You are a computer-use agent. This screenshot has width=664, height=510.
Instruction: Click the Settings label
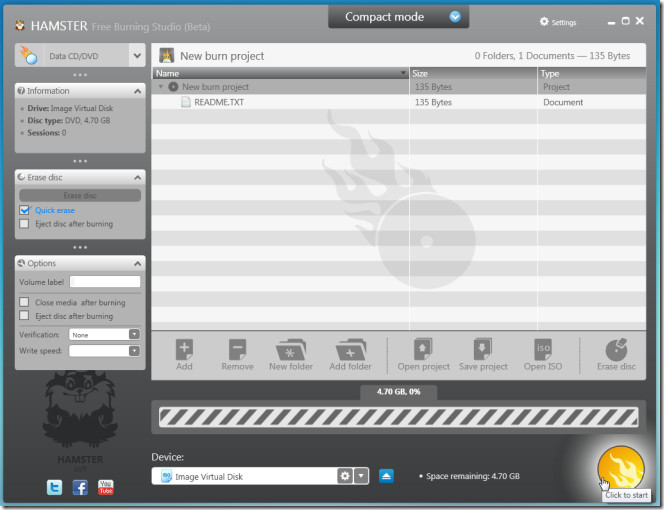(x=564, y=22)
